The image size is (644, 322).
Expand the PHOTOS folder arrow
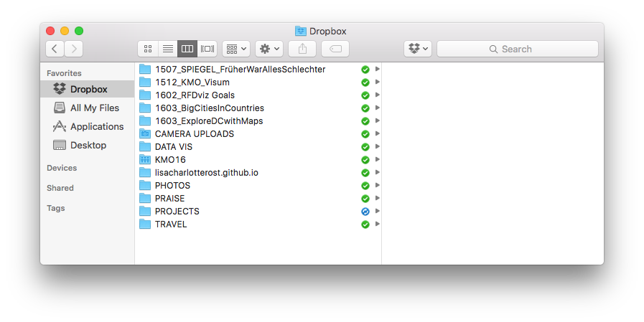coord(377,186)
